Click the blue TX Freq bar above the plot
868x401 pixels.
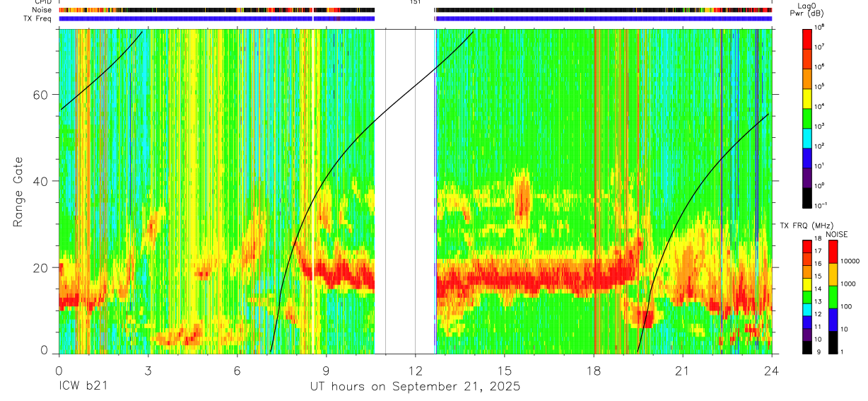pos(415,19)
